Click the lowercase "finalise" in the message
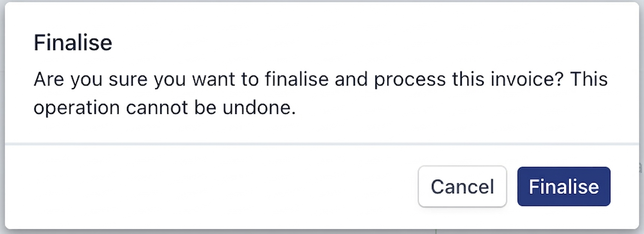Screen dimensions: 644x234 click(297, 79)
